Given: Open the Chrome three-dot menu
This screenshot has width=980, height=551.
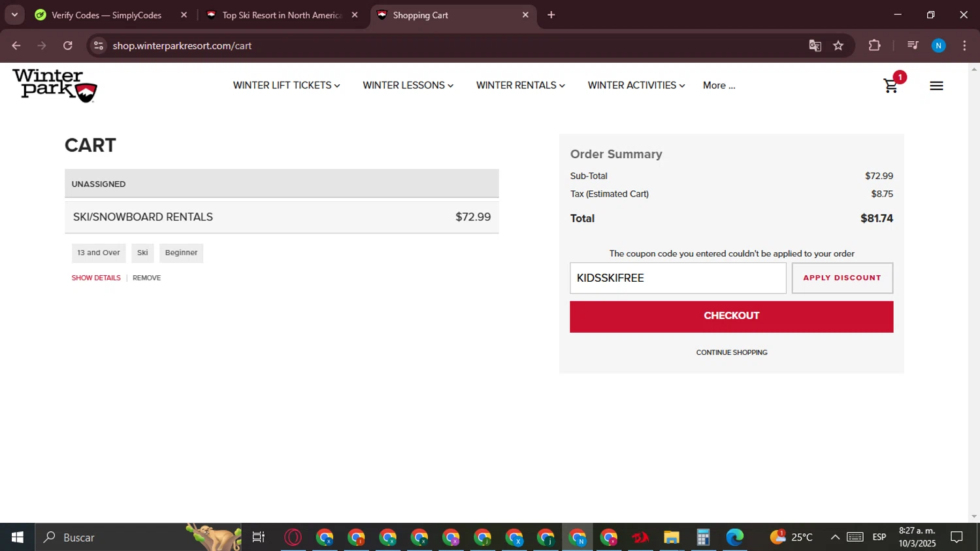Looking at the screenshot, I should (x=964, y=46).
